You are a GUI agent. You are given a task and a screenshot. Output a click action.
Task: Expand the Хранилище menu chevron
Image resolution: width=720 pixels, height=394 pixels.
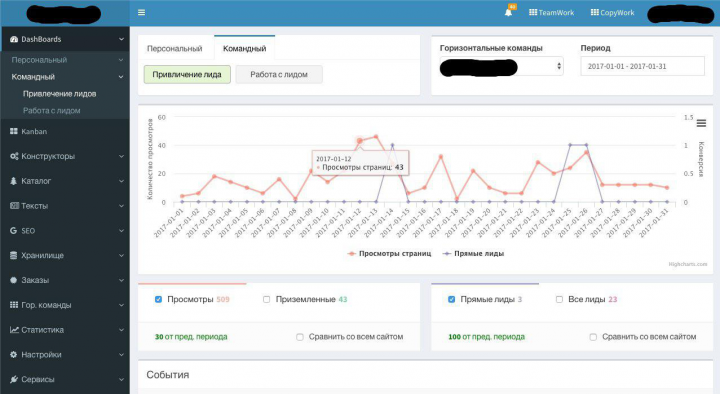pos(121,255)
